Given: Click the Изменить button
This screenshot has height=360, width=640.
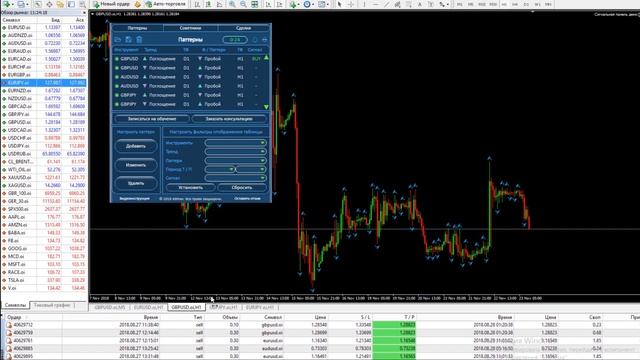Looking at the screenshot, I should click(136, 165).
